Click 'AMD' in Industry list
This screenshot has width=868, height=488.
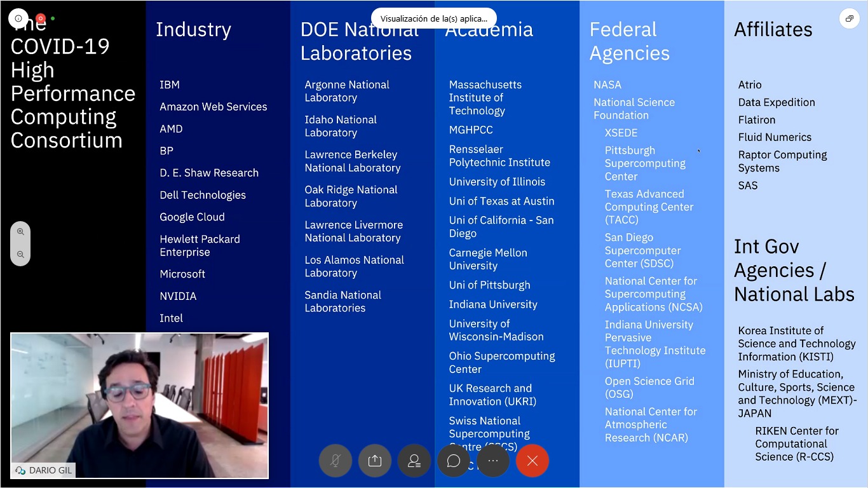pyautogui.click(x=171, y=129)
